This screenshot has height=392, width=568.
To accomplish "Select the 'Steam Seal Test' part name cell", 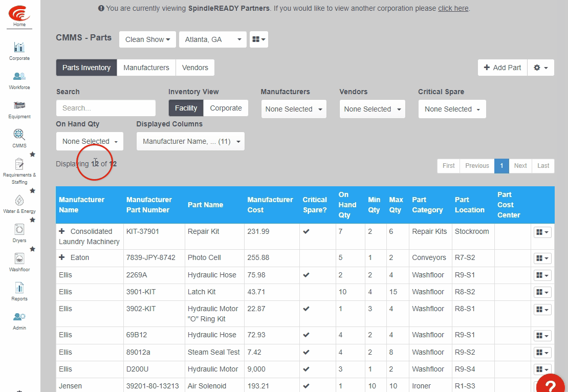I will coord(214,352).
